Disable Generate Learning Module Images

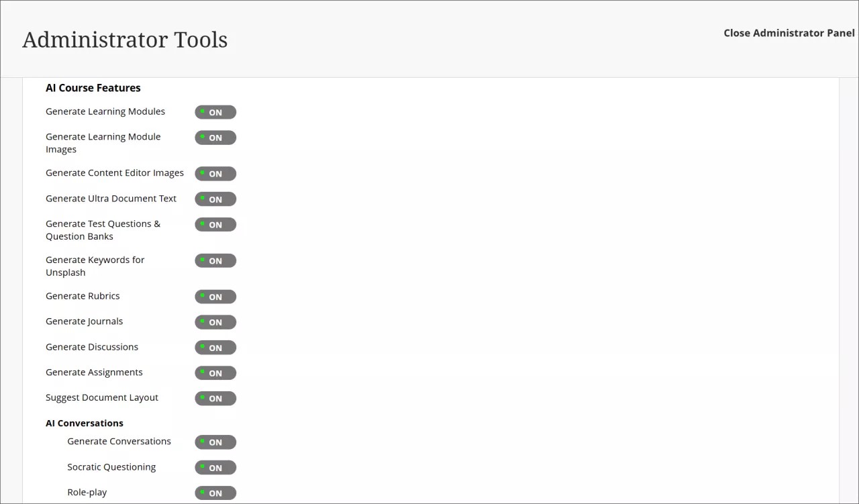pyautogui.click(x=215, y=138)
